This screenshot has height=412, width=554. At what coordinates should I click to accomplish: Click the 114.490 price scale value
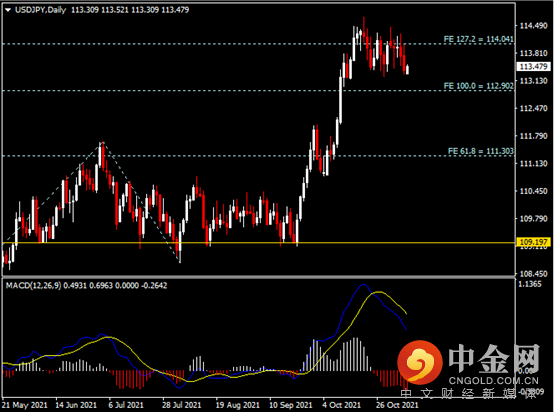534,25
